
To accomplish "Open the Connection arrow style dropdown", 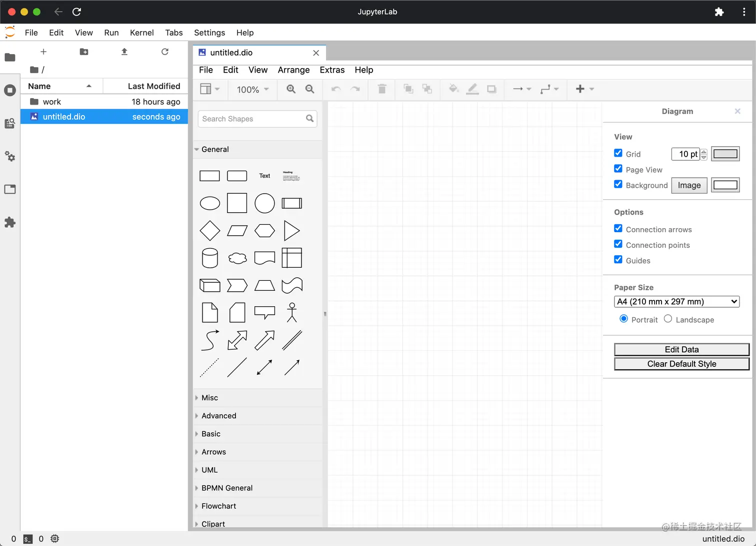I will [x=522, y=89].
